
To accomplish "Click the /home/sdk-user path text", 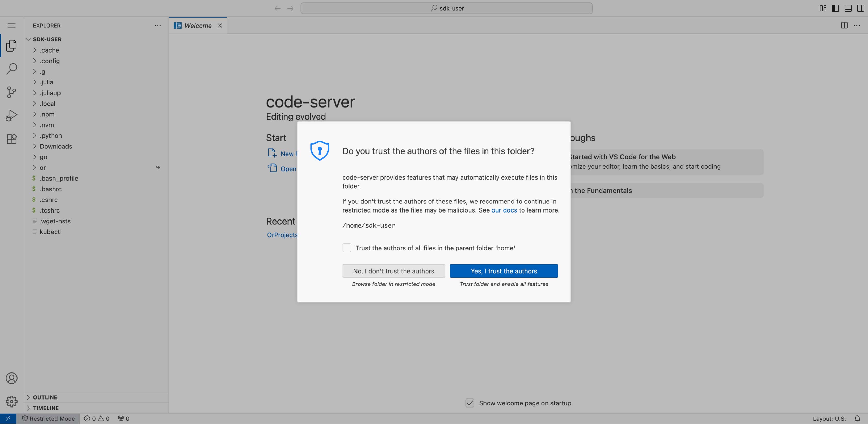I will (369, 225).
